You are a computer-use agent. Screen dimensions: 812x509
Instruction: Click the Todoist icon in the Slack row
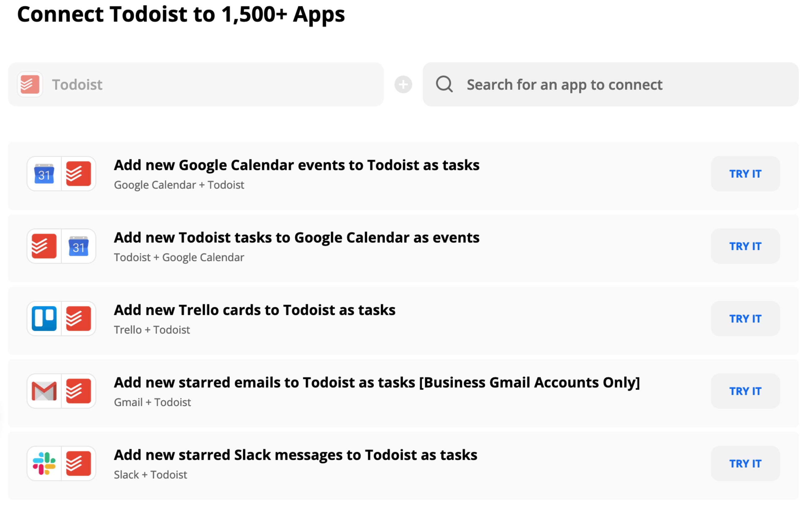tap(78, 463)
